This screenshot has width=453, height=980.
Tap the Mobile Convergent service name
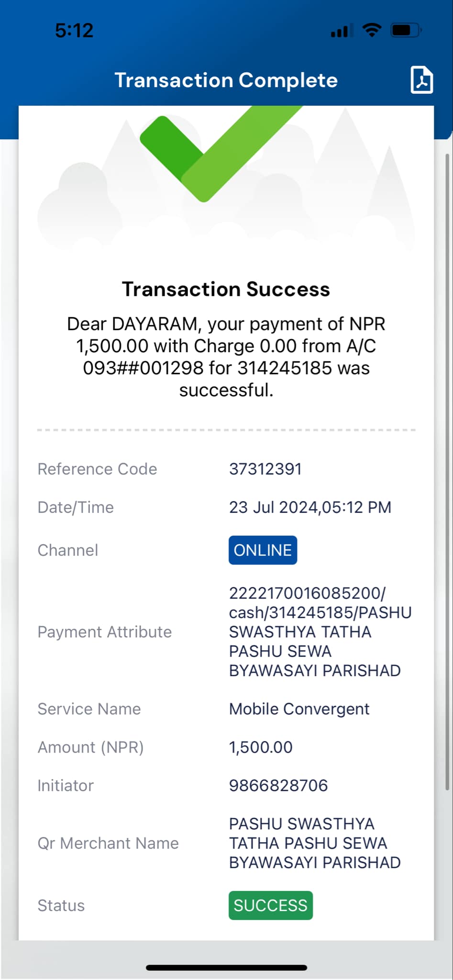pos(299,709)
